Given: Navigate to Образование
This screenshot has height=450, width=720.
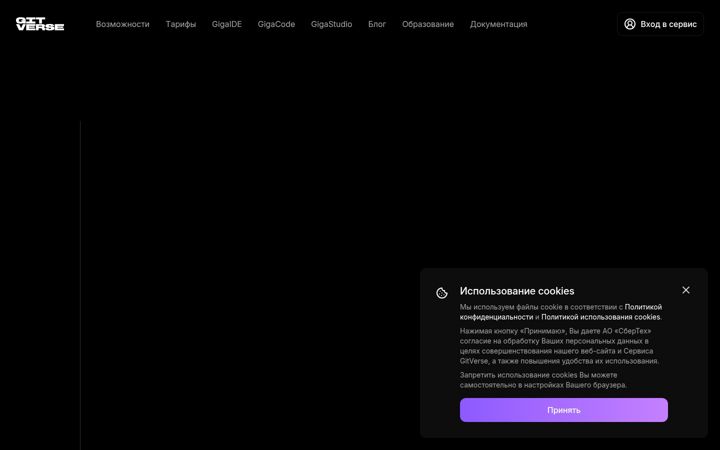Looking at the screenshot, I should pyautogui.click(x=428, y=24).
